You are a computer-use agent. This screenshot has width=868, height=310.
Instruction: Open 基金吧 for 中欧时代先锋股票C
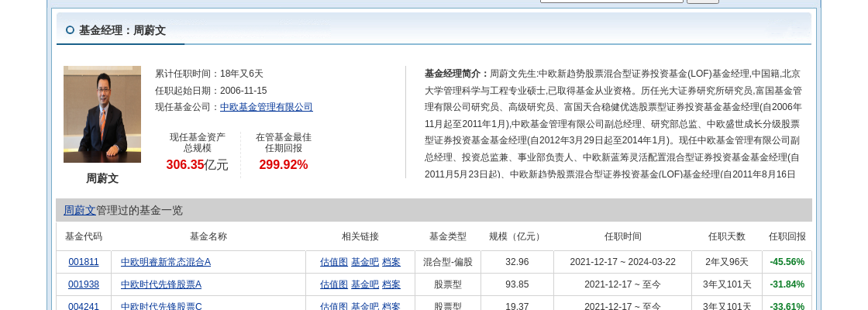(x=365, y=306)
